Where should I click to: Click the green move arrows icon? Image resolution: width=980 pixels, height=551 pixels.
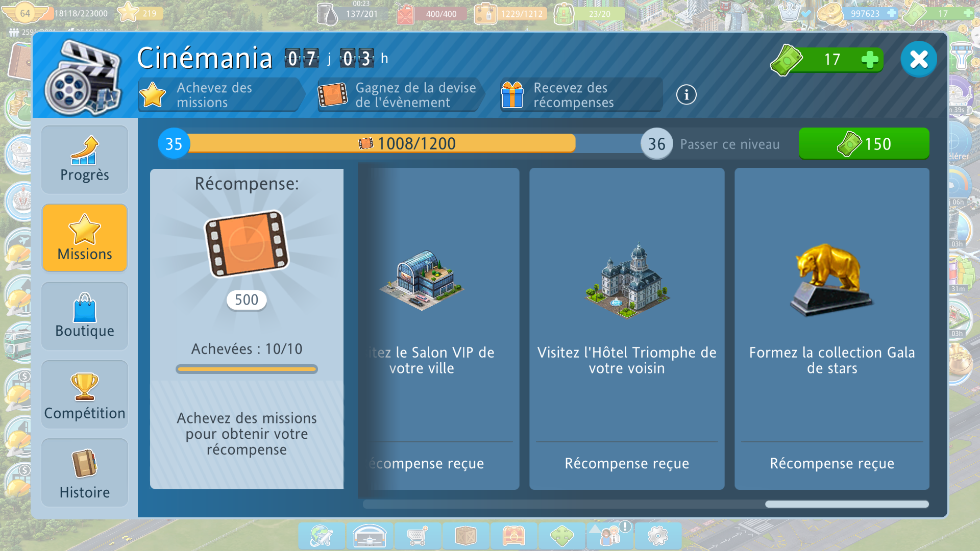pyautogui.click(x=561, y=536)
